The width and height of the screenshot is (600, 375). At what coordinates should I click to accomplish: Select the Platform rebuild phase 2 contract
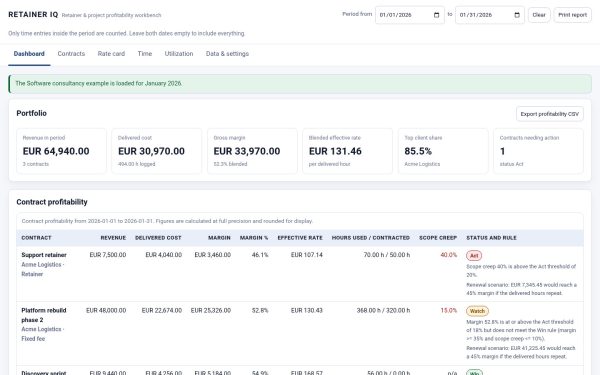point(44,315)
